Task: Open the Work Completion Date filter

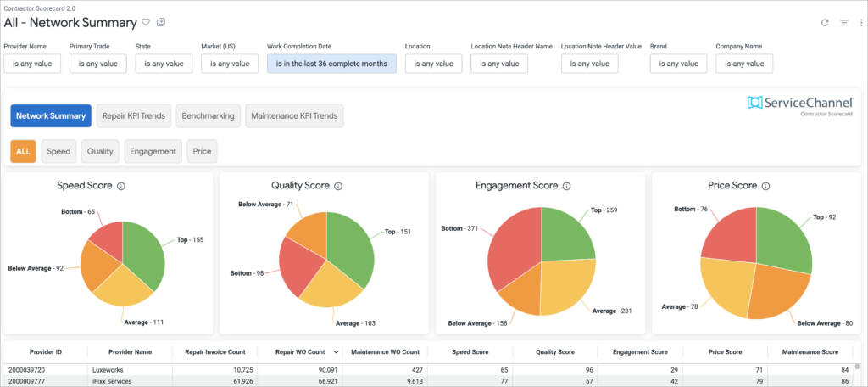Action: [x=331, y=64]
